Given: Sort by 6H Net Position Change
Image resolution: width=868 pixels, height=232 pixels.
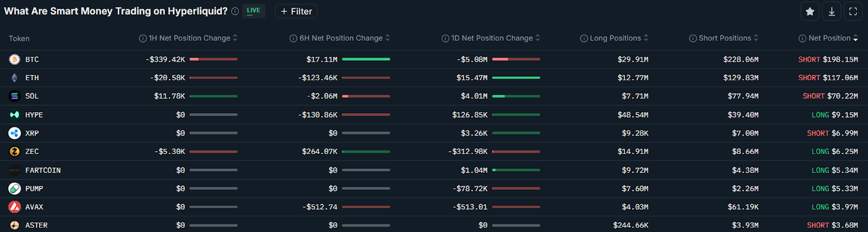Looking at the screenshot, I should 340,38.
